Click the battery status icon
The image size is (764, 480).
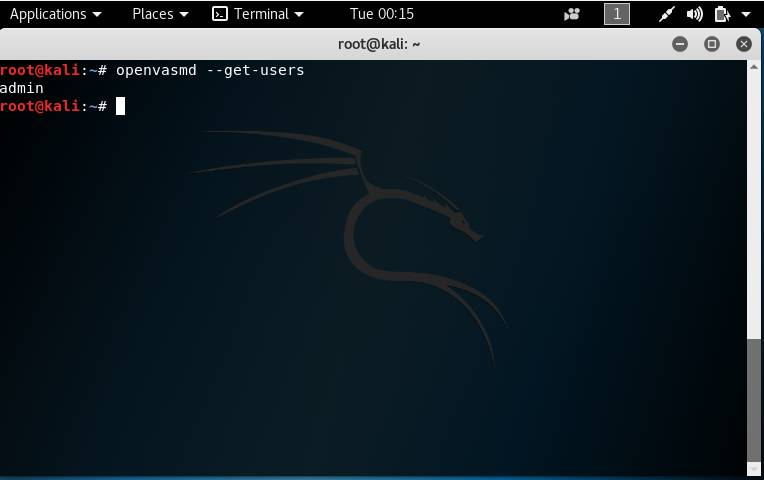[722, 14]
